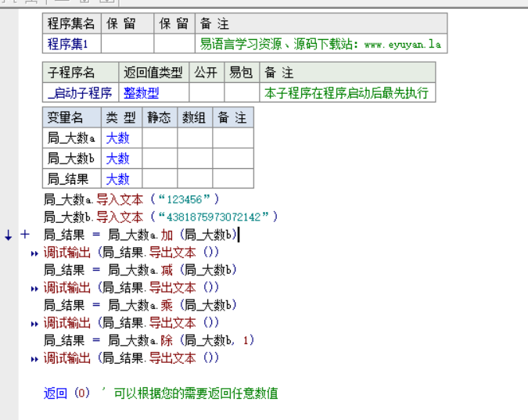
Task: Click the string literal “123456”
Action: click(x=184, y=199)
